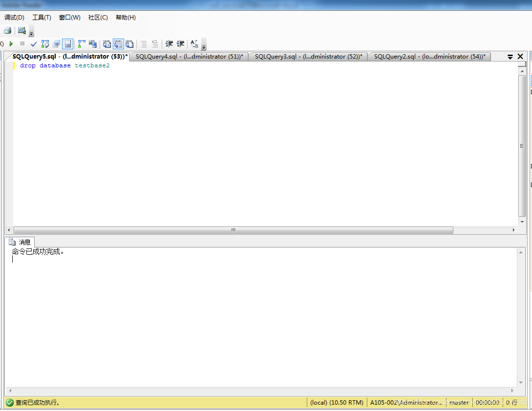The width and height of the screenshot is (532, 411).
Task: Toggle Include Client Statistics
Action: 93,44
